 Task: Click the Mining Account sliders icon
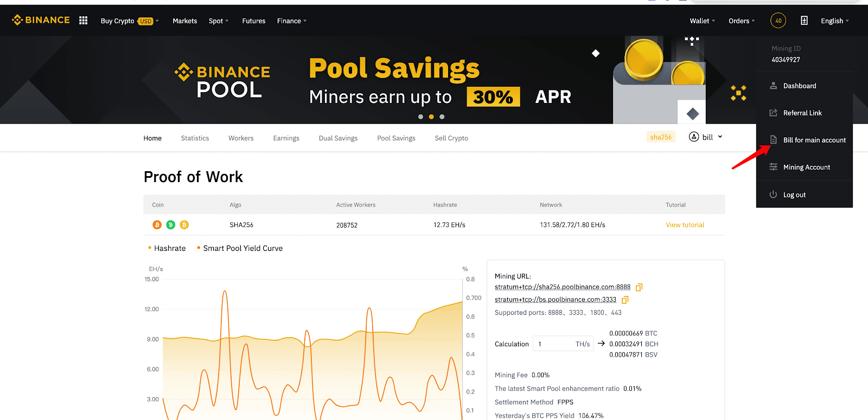pyautogui.click(x=773, y=167)
